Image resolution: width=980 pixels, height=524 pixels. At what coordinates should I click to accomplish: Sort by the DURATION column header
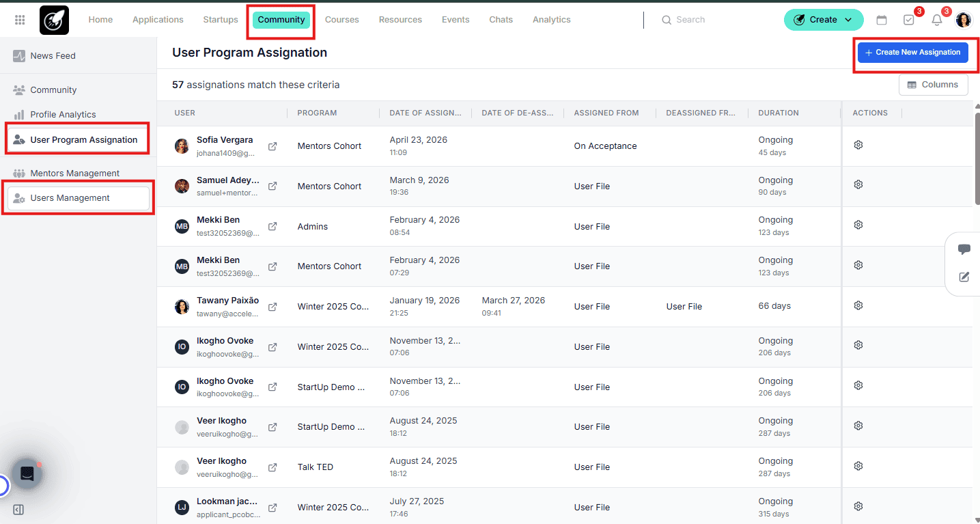[x=779, y=113]
